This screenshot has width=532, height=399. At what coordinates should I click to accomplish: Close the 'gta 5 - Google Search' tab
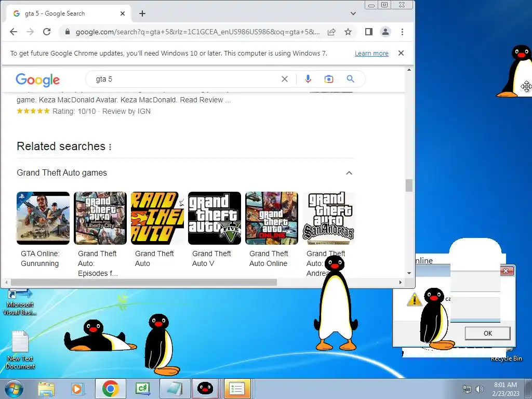tap(123, 14)
